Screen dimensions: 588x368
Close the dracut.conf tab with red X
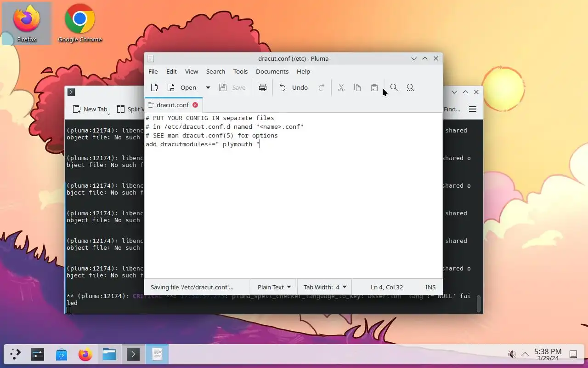pos(195,105)
